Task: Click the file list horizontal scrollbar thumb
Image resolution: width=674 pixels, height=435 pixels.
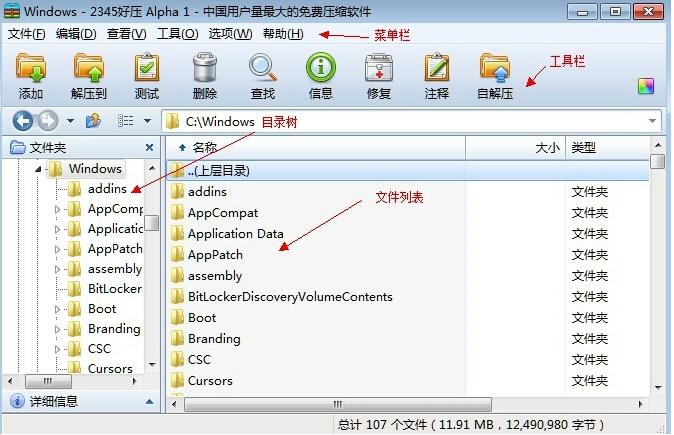Action: click(x=338, y=404)
